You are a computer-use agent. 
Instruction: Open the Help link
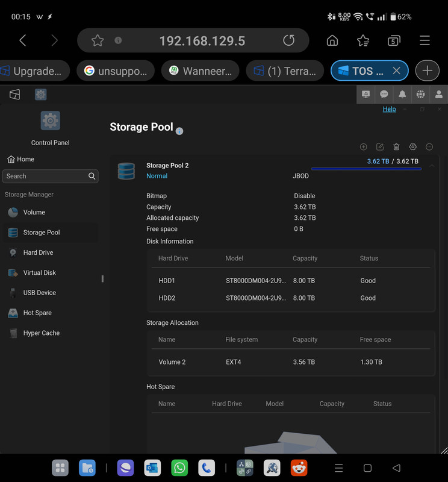(389, 109)
